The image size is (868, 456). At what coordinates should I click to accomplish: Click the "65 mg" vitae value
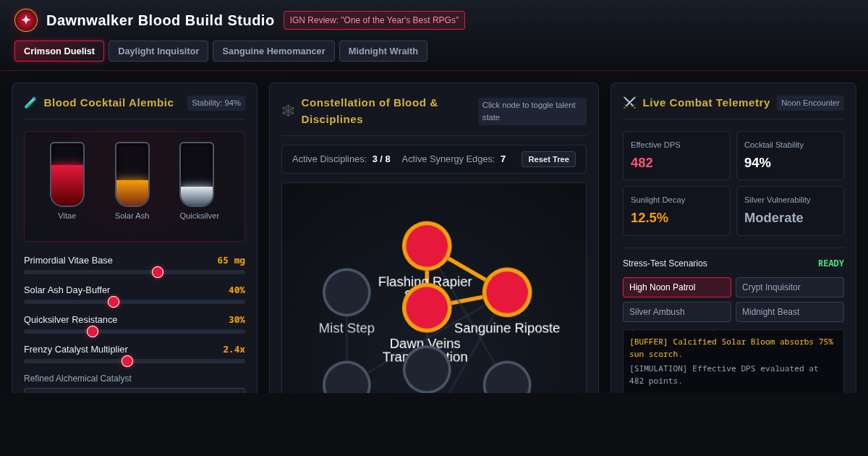pos(231,261)
